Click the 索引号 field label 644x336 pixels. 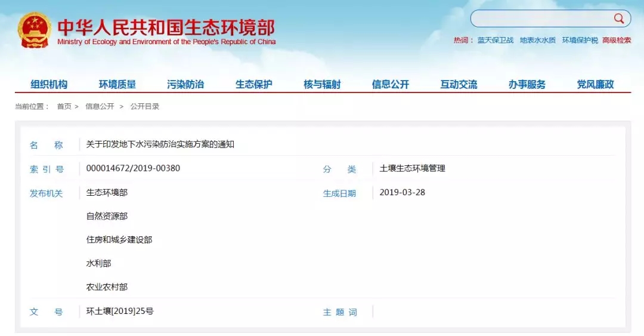click(47, 169)
